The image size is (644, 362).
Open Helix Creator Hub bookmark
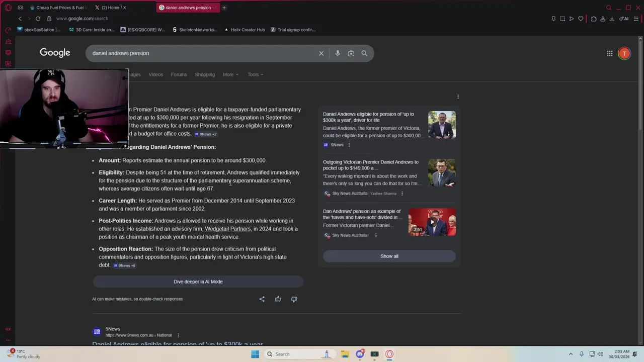tap(245, 30)
